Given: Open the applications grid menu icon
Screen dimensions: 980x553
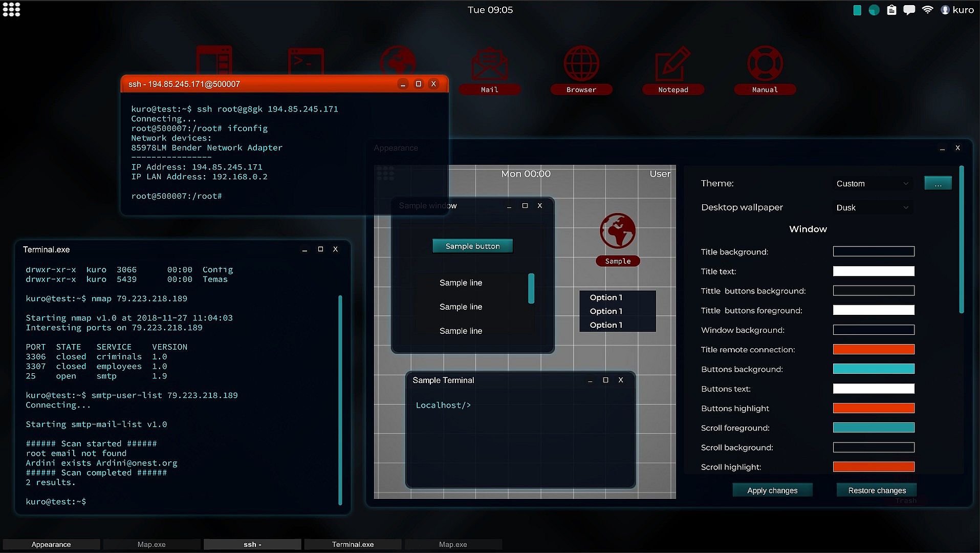Looking at the screenshot, I should 11,9.
